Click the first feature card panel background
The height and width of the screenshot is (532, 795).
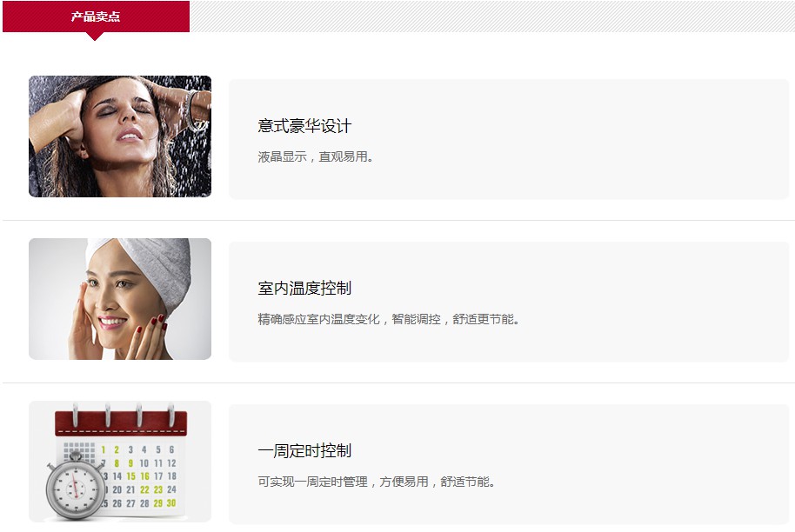click(x=509, y=139)
